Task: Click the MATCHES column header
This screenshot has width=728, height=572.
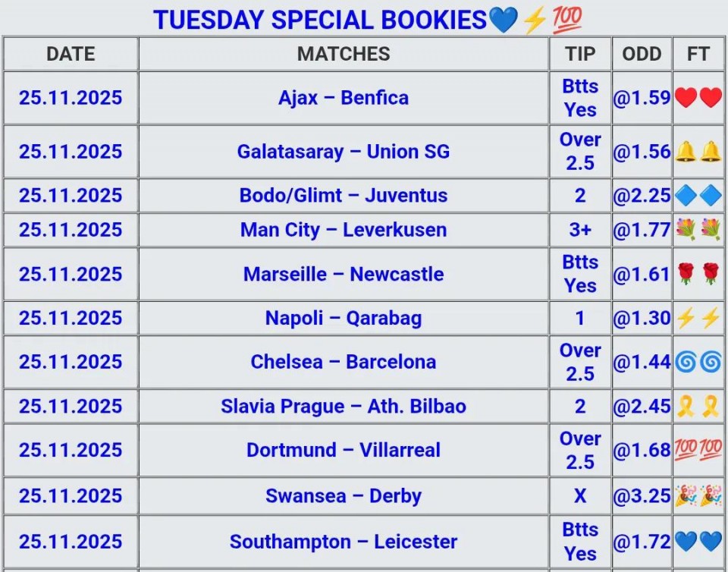Action: 344,54
